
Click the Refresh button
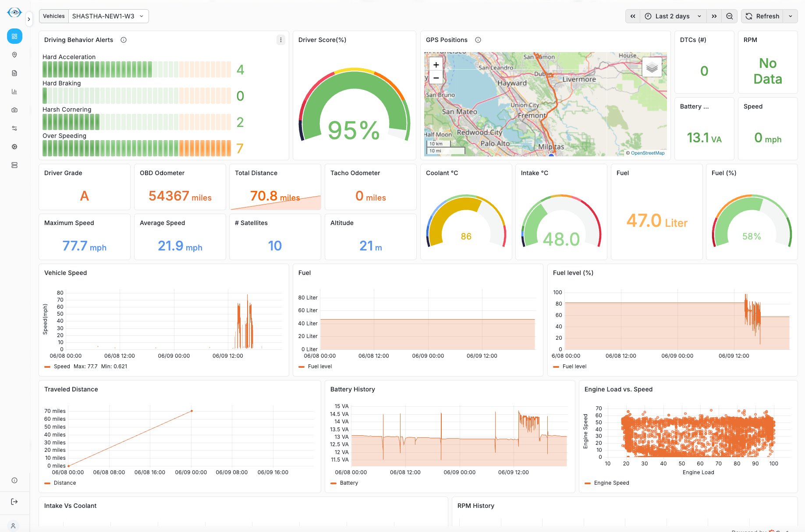762,16
